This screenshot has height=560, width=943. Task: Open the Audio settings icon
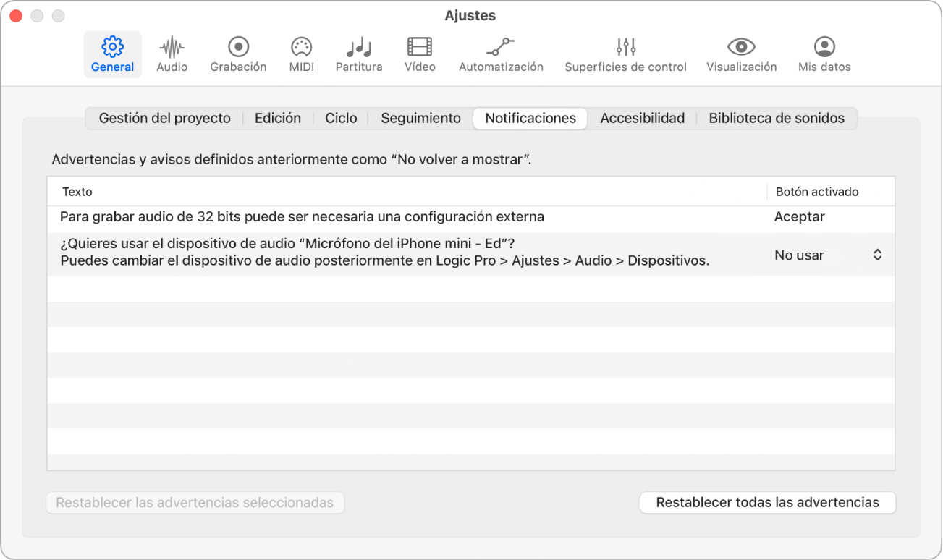coord(172,54)
